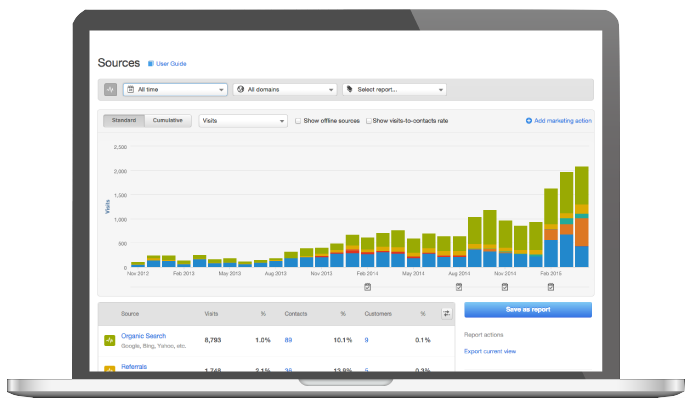Image resolution: width=690 pixels, height=398 pixels.
Task: Click the green Organic Search source icon
Action: (x=110, y=340)
